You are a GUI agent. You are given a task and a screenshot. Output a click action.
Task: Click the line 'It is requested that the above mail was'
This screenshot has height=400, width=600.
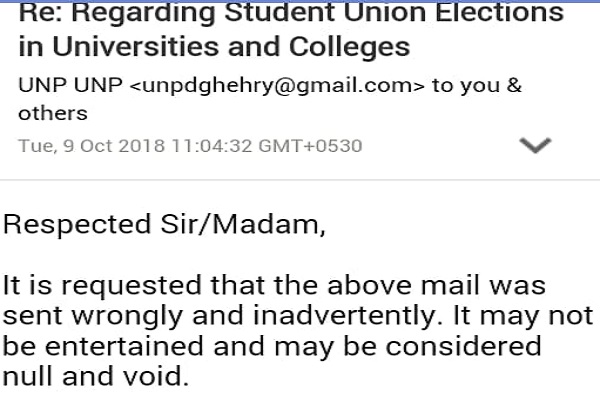pos(274,286)
